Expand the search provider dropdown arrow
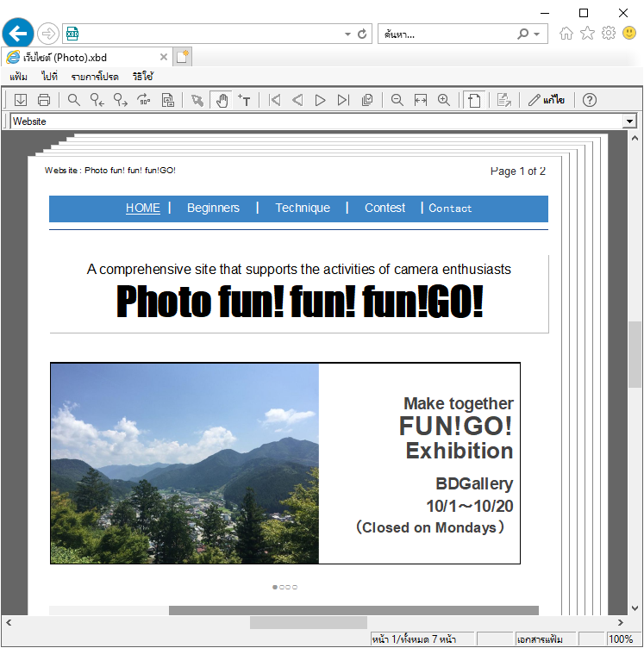Viewport: 644px width, 648px height. tap(537, 34)
